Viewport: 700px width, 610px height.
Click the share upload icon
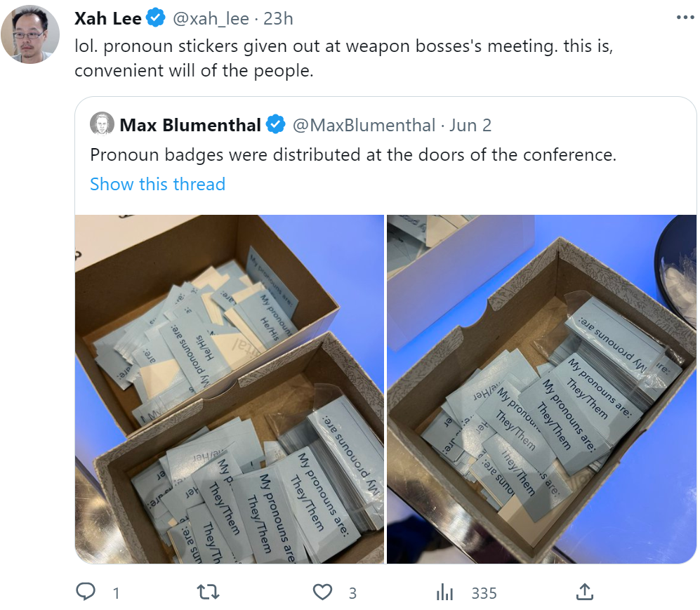pyautogui.click(x=584, y=592)
